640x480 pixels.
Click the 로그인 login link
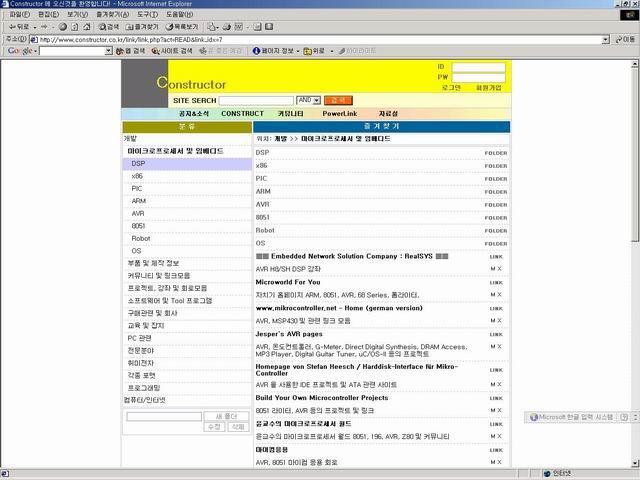451,88
